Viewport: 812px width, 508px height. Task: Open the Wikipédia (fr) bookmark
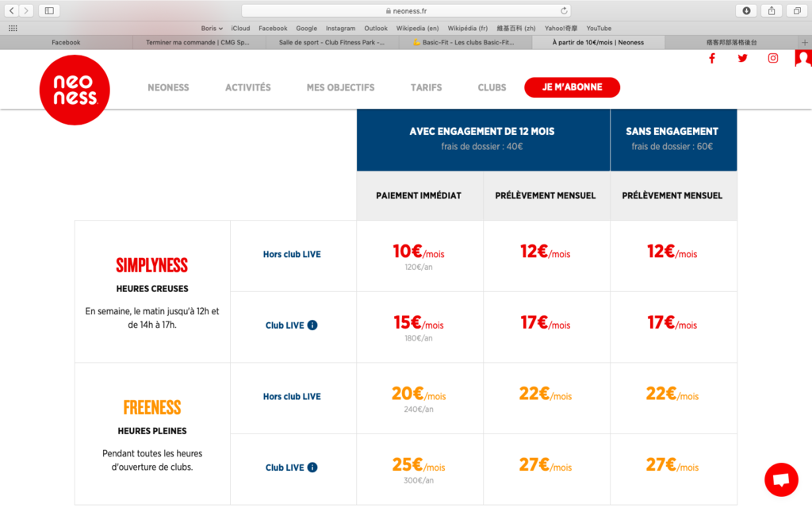coord(468,28)
